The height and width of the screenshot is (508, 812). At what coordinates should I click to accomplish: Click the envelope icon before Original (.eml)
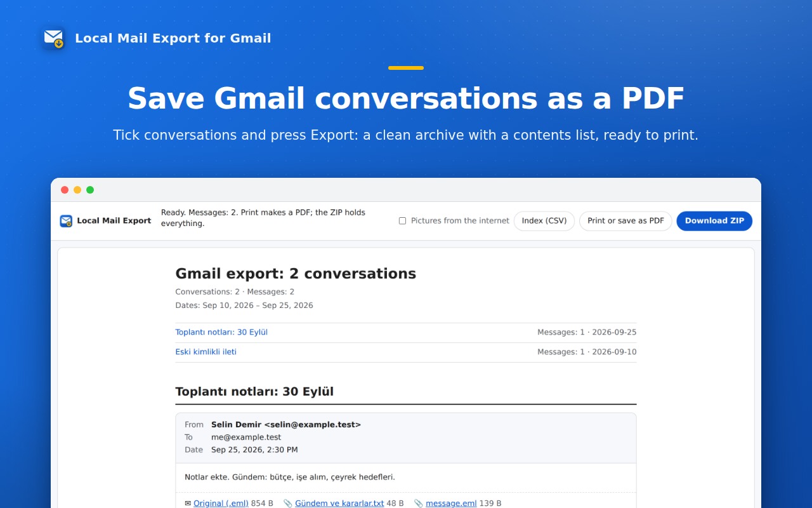point(188,503)
